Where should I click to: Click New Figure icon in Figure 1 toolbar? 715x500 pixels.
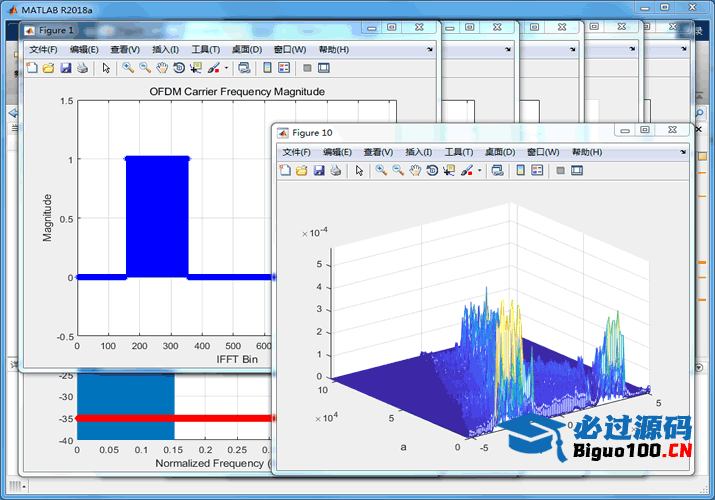pyautogui.click(x=32, y=68)
